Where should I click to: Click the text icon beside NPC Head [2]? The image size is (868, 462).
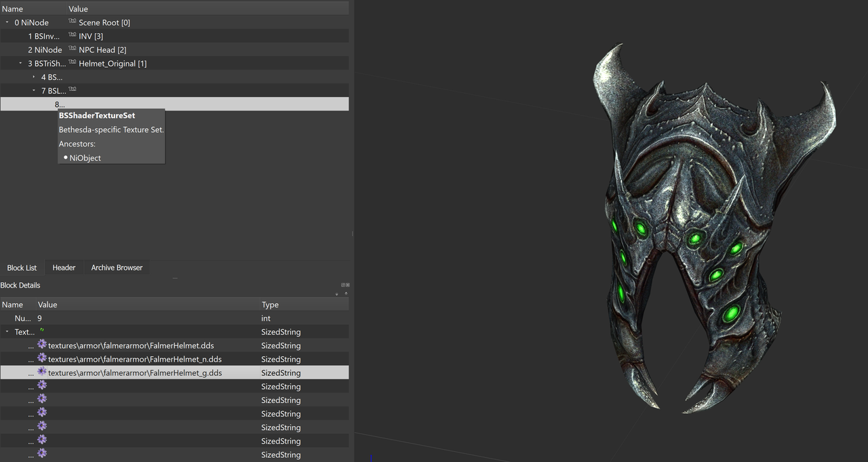point(73,49)
